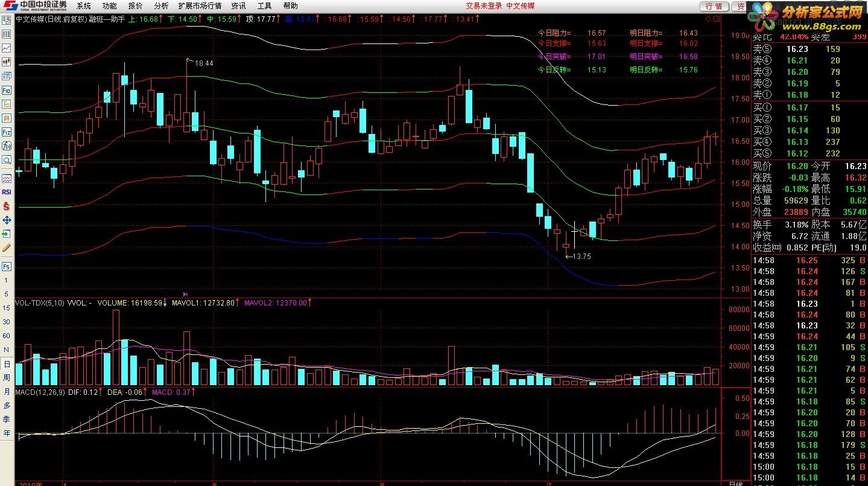The height and width of the screenshot is (486, 868).
Task: Open the sector tree folder icon
Action: [7, 104]
